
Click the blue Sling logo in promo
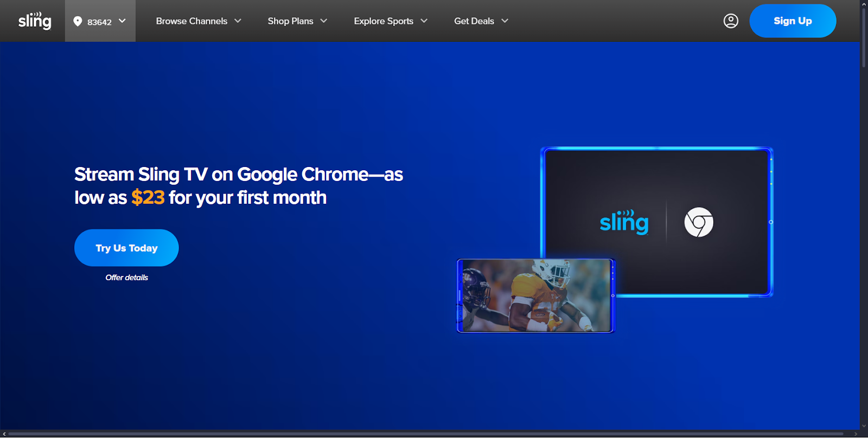(x=624, y=222)
